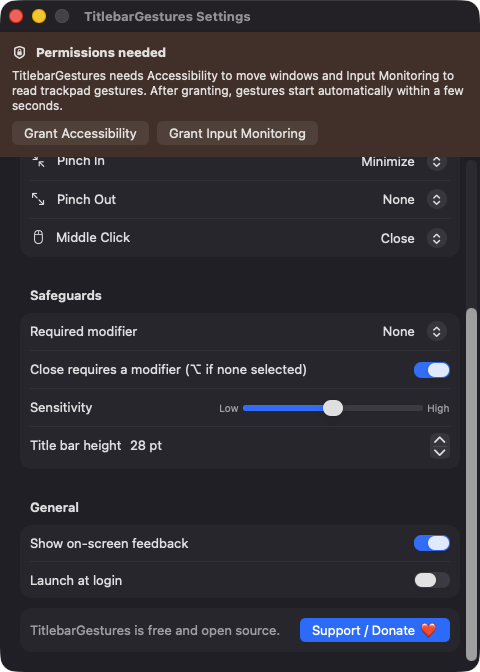Click 'TitlebarGestures is free and open source.' text

(x=155, y=630)
